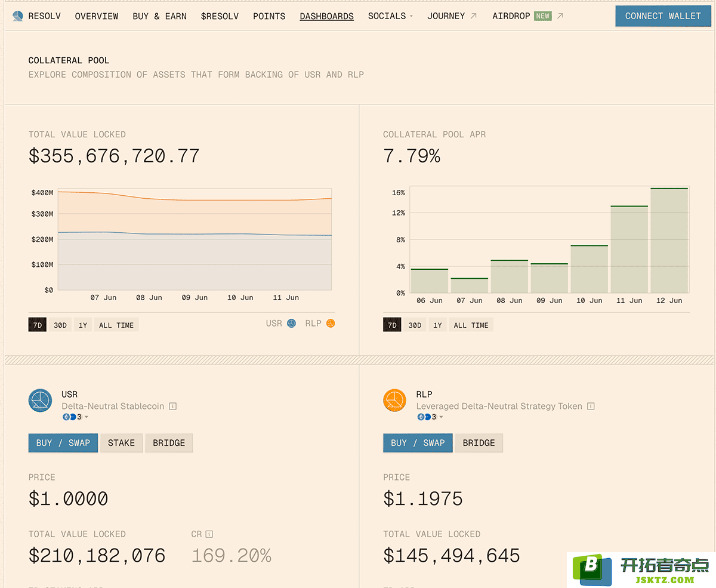Viewport: 716px width, 588px height.
Task: Click the STAKE button for USR
Action: [121, 443]
